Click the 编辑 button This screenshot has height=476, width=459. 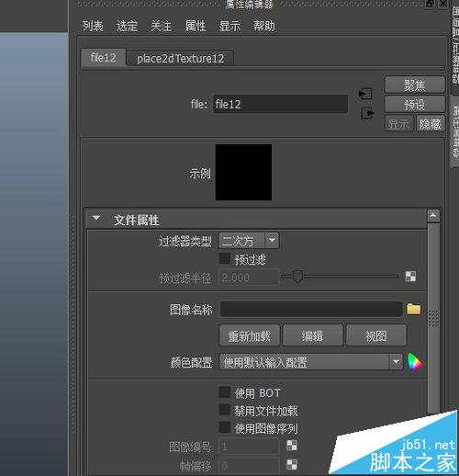312,335
